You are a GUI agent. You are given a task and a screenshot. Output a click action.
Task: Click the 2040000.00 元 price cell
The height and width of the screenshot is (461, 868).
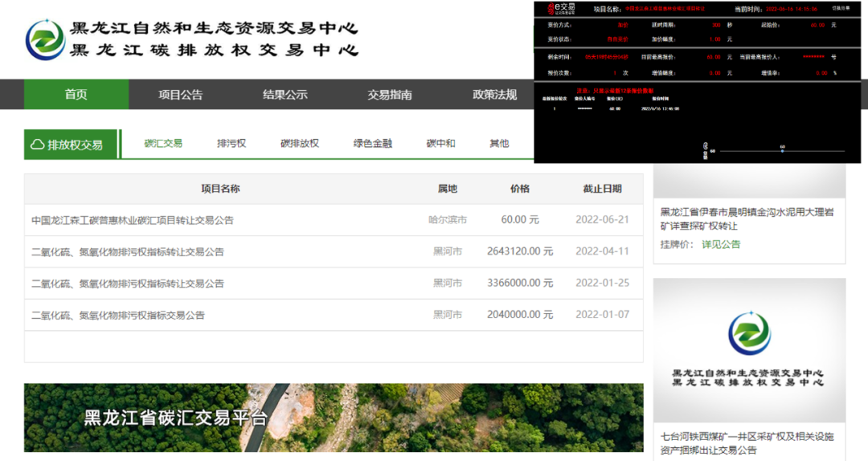[x=520, y=314]
